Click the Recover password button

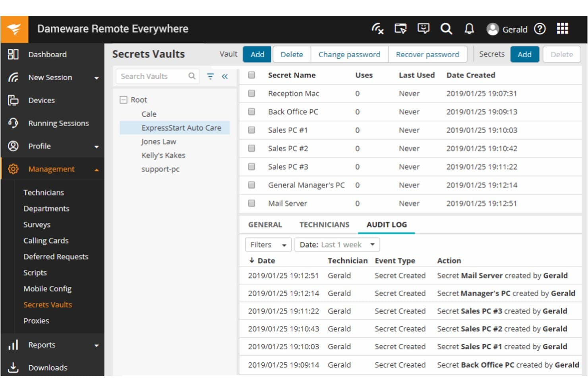click(x=427, y=54)
